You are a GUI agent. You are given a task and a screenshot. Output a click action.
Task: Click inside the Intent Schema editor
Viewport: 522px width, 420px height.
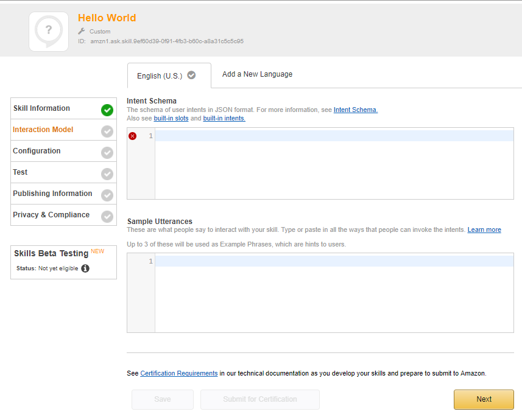coord(334,164)
